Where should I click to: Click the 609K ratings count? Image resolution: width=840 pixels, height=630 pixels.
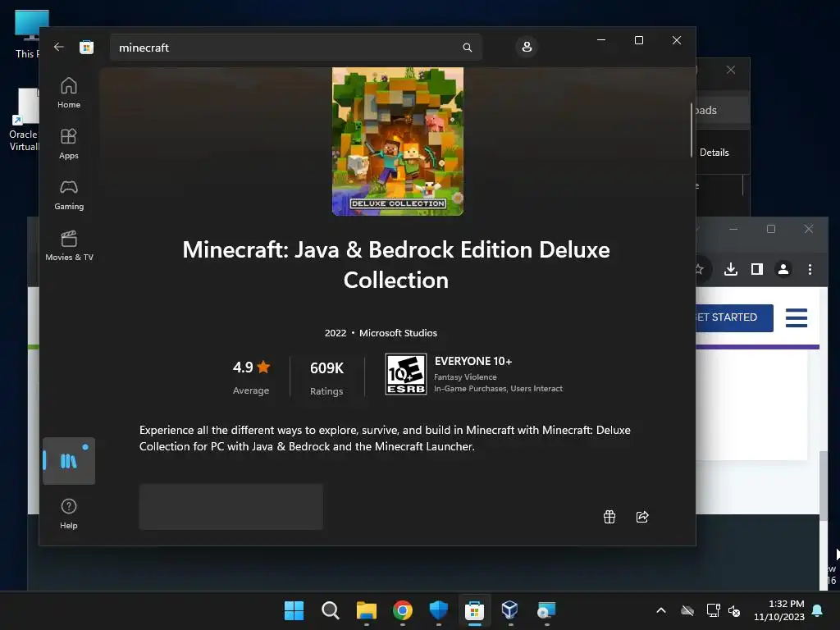[x=326, y=368]
